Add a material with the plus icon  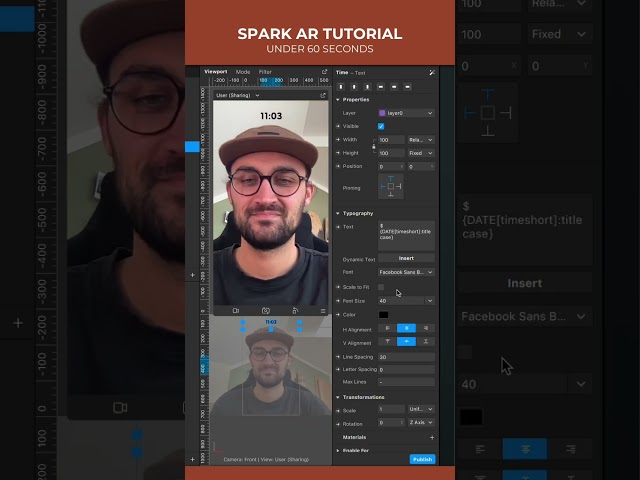[x=432, y=437]
